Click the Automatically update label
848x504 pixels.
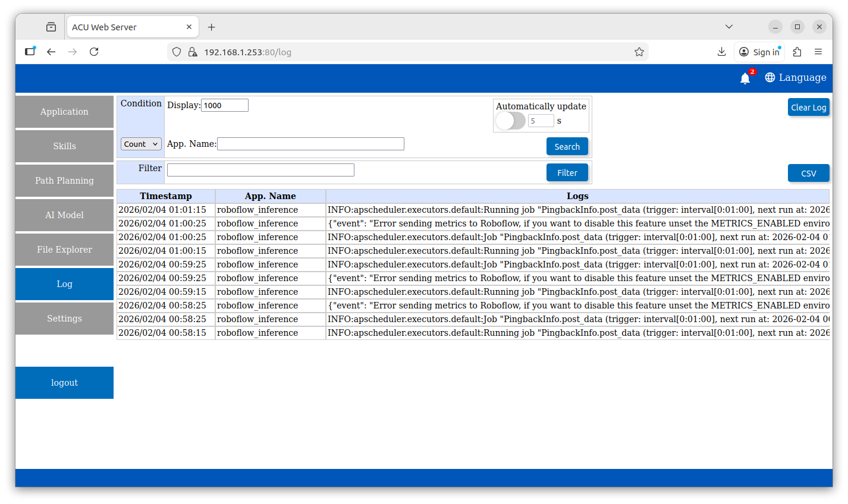tap(541, 106)
